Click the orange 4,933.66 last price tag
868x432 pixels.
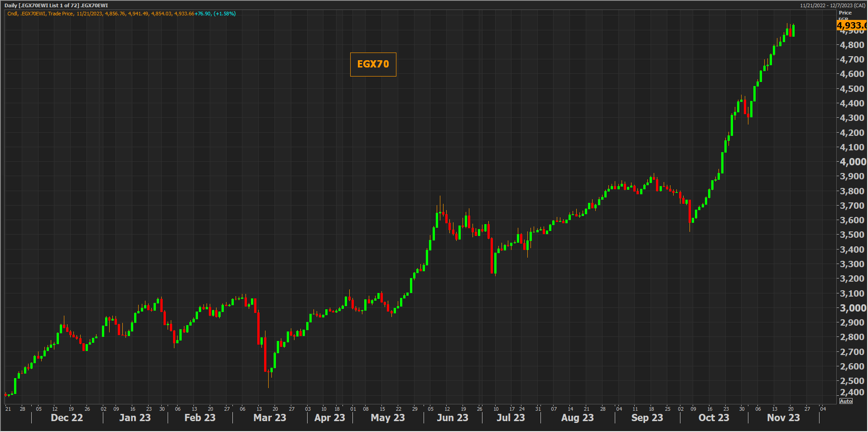[851, 26]
